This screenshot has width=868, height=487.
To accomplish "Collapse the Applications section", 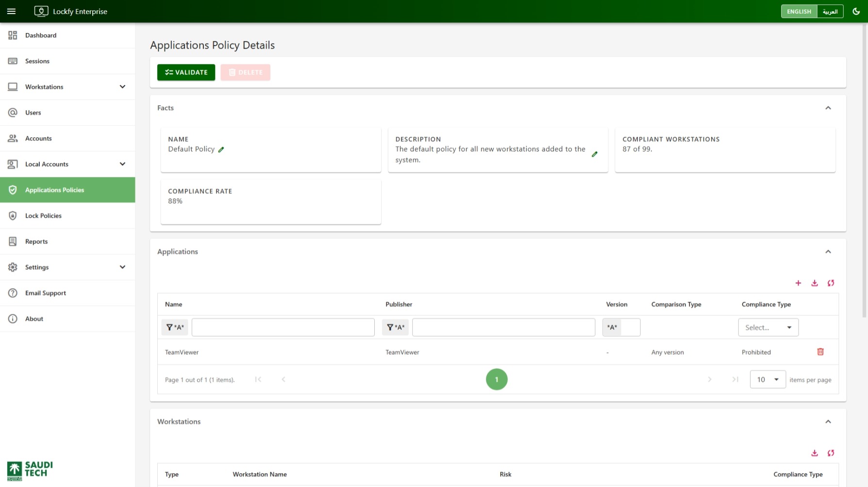I will coord(828,251).
